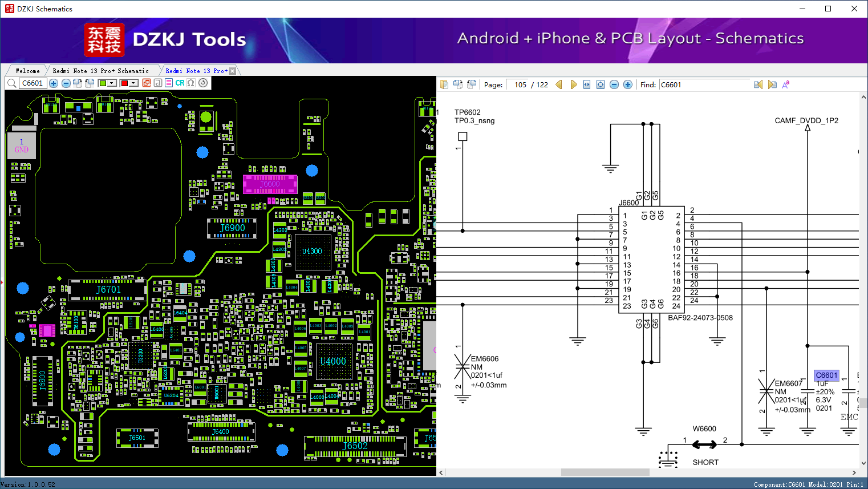Click the circular refresh icon in PCB toolbar
This screenshot has height=489, width=868.
pyautogui.click(x=203, y=83)
